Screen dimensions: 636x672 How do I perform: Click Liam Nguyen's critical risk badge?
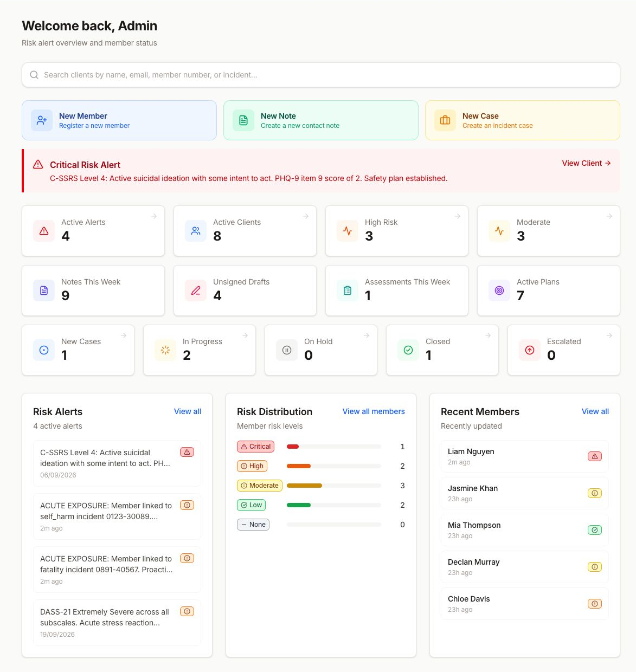coord(595,456)
